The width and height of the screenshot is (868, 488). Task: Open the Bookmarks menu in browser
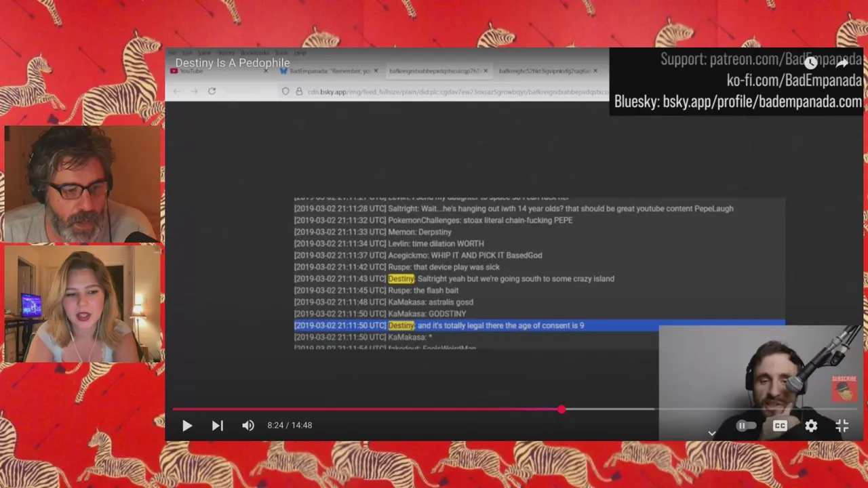[x=255, y=53]
